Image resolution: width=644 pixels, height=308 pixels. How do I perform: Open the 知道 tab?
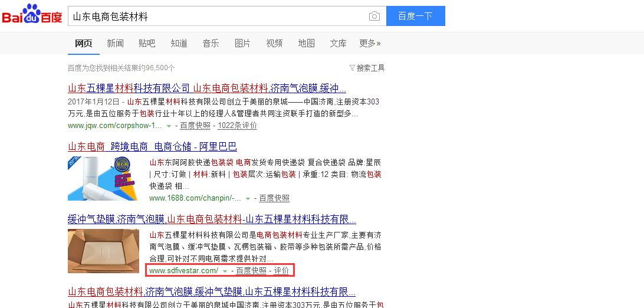tap(179, 43)
